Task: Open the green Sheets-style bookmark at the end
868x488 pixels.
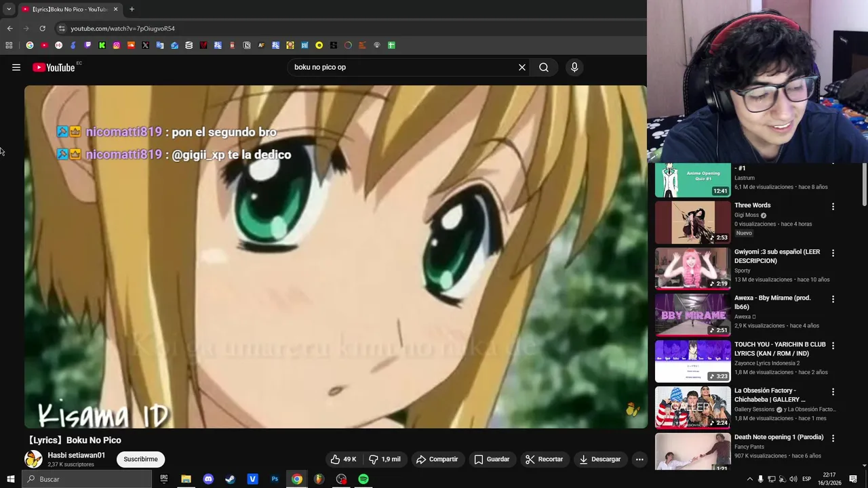Action: [x=391, y=45]
